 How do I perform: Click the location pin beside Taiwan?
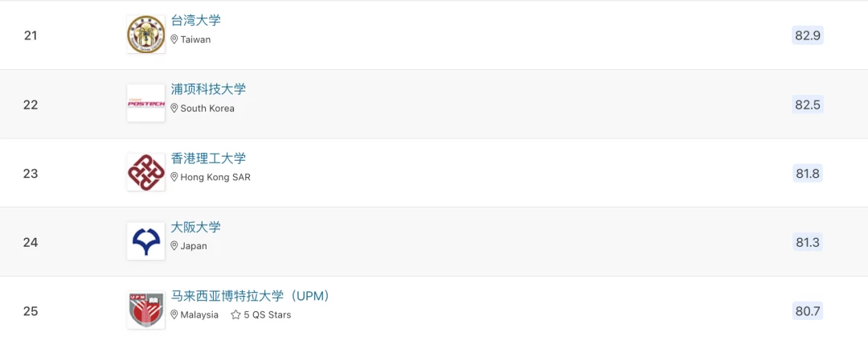[174, 39]
